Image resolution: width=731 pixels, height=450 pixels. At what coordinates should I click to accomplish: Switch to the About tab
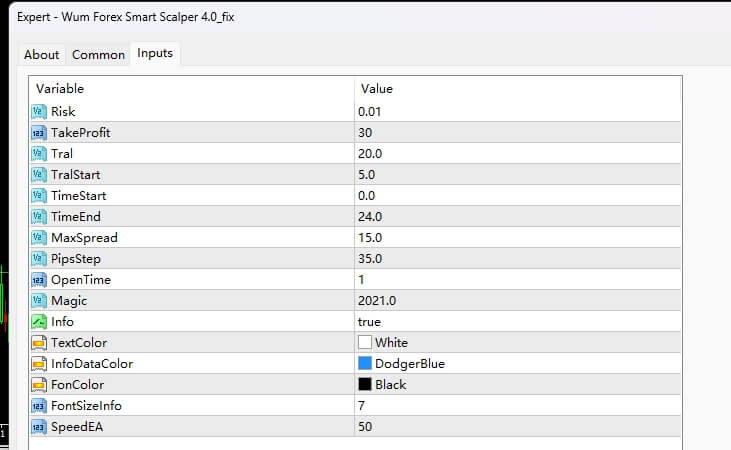click(41, 55)
